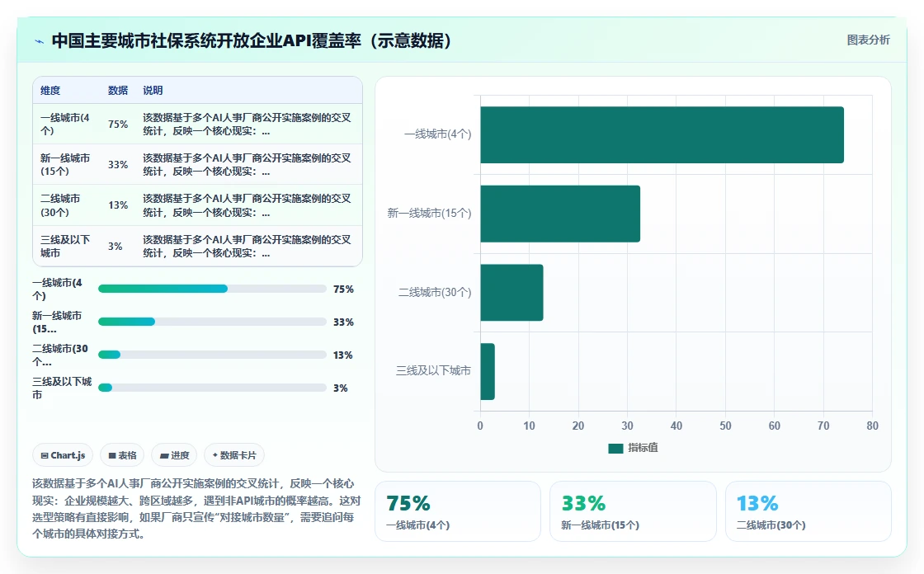Open the 75% 一线城市 data card
This screenshot has width=924, height=574.
458,511
